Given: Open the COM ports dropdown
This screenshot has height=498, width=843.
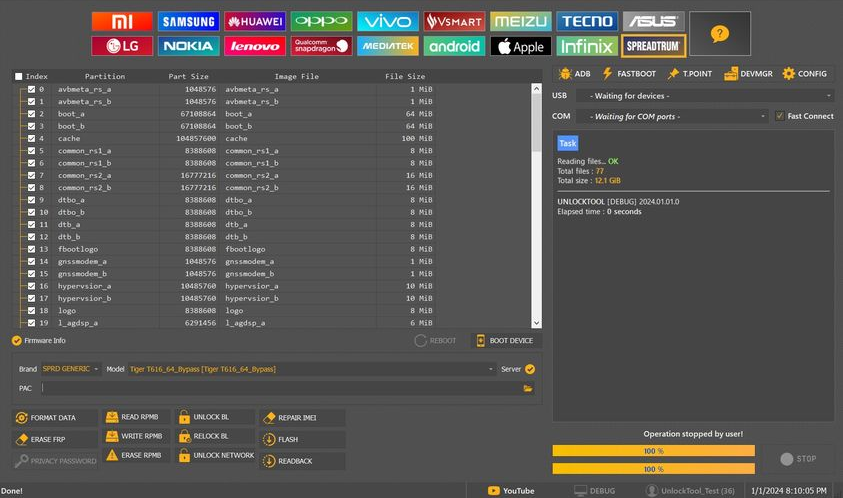Looking at the screenshot, I should tap(672, 116).
